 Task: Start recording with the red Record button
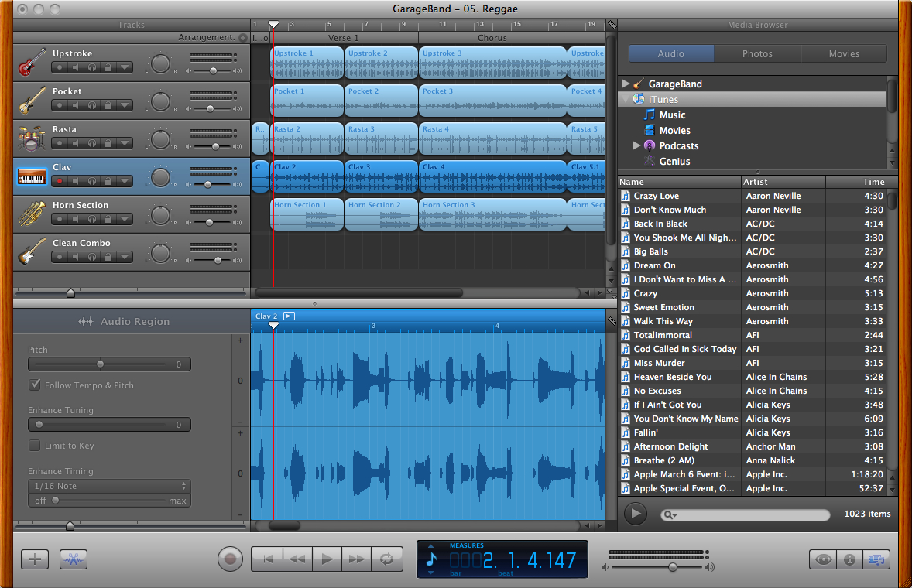pyautogui.click(x=231, y=559)
